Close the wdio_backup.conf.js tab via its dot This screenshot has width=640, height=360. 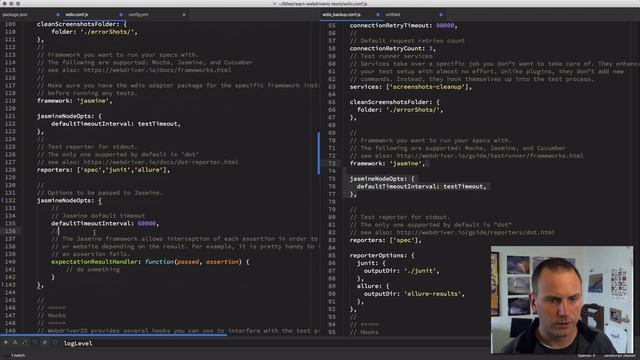378,14
